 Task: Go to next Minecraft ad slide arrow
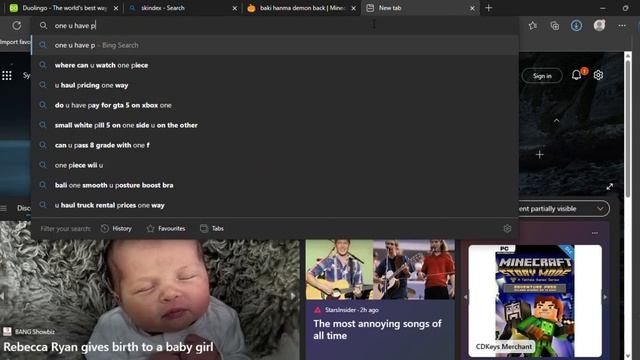click(605, 297)
